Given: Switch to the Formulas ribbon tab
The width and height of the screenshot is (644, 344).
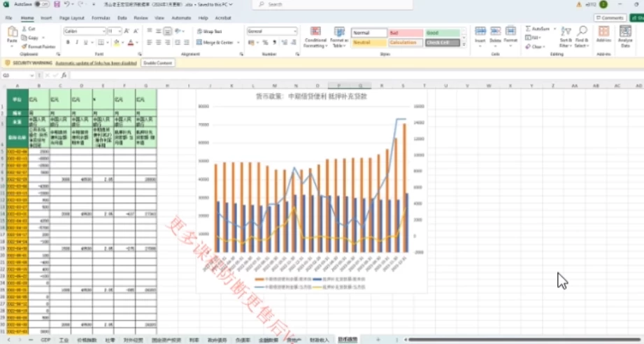Looking at the screenshot, I should pos(101,17).
